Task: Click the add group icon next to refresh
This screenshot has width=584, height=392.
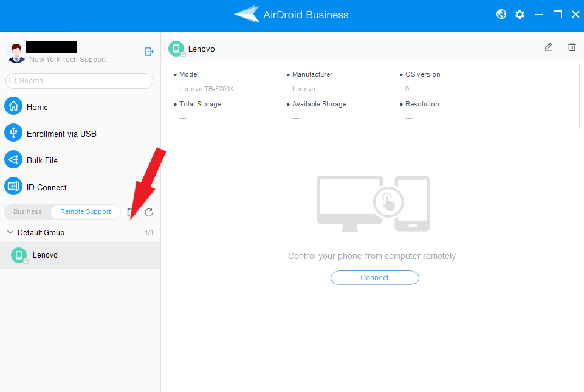Action: click(131, 212)
